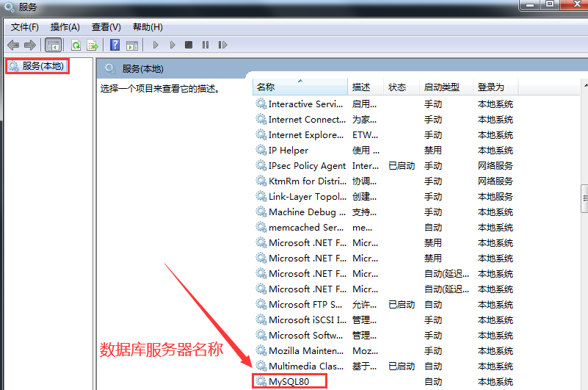Screen dimensions: 588x390
Task: Click the Stop service square icon
Action: point(189,45)
